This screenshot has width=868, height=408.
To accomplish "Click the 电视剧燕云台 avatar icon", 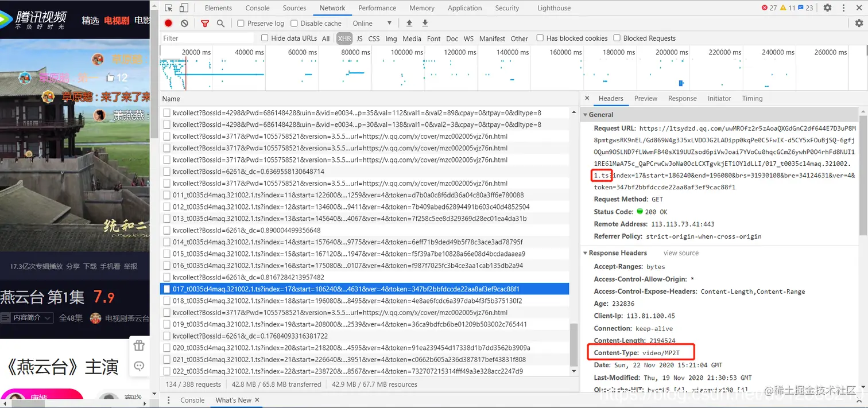I will (x=96, y=318).
